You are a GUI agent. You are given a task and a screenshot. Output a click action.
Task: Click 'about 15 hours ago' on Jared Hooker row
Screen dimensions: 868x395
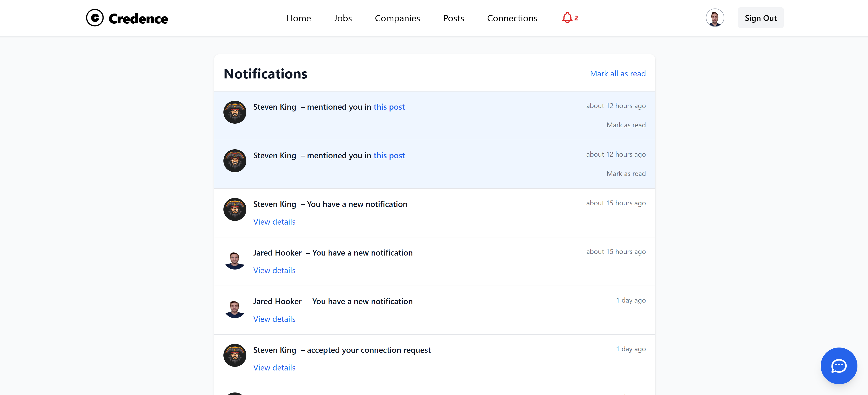pos(616,252)
